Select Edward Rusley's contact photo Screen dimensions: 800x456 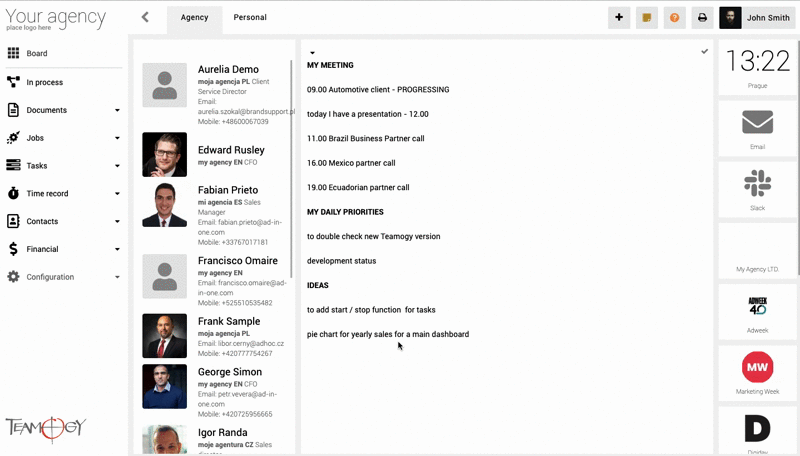click(x=164, y=154)
